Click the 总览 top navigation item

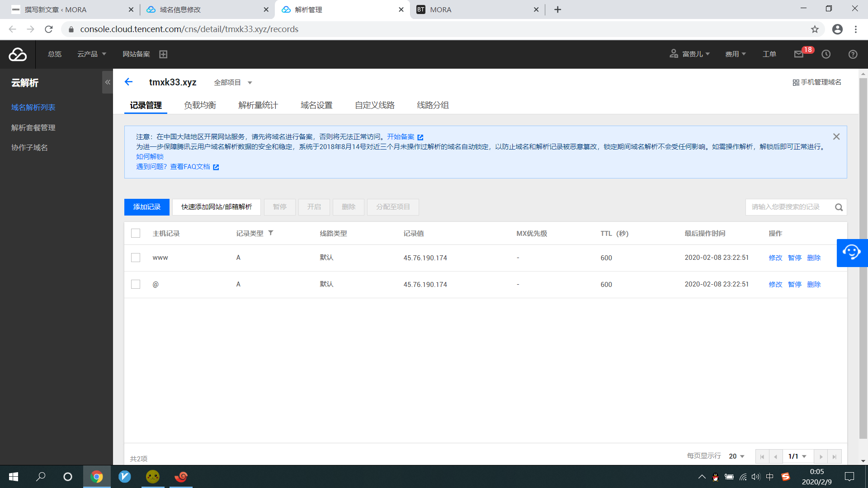click(x=55, y=54)
